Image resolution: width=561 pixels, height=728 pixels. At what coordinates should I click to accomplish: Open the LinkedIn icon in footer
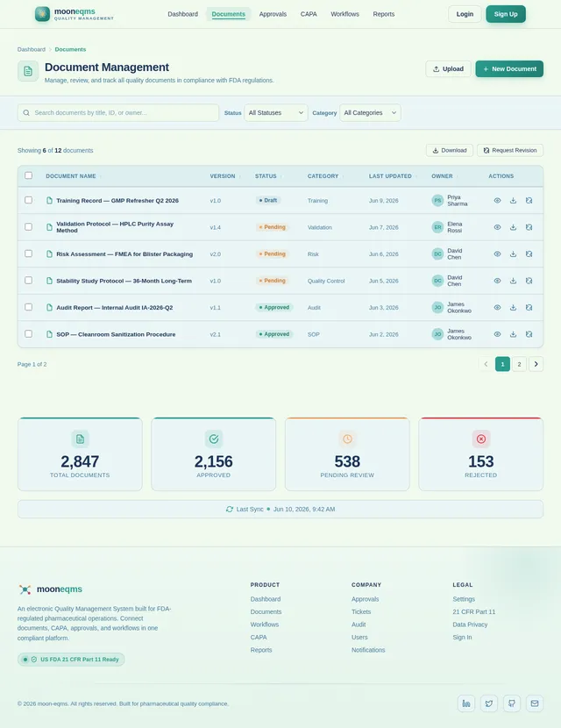coord(465,703)
